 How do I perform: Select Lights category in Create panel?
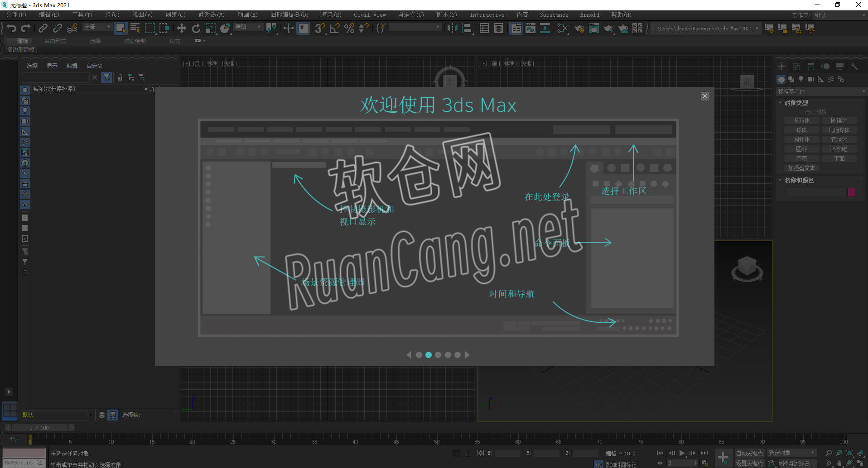(801, 79)
